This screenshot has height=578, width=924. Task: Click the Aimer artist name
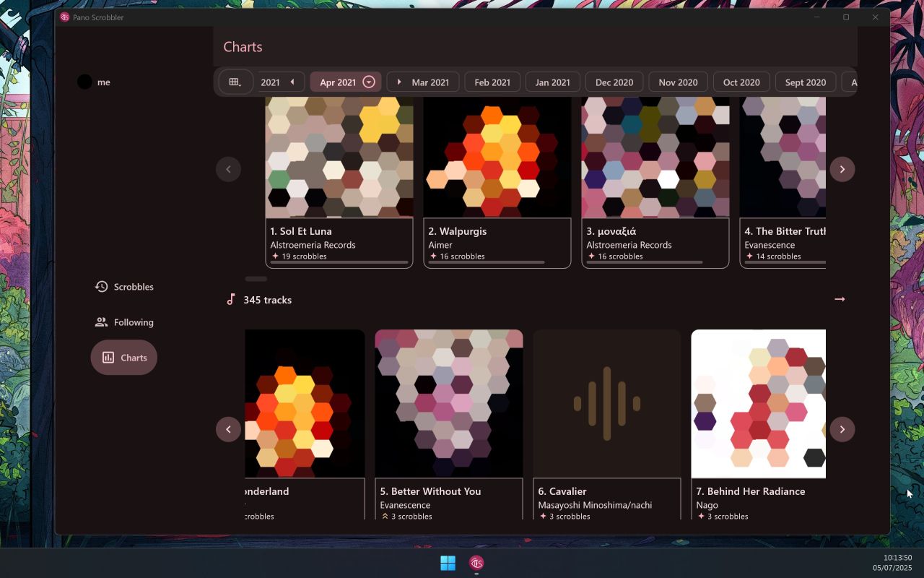tap(440, 245)
